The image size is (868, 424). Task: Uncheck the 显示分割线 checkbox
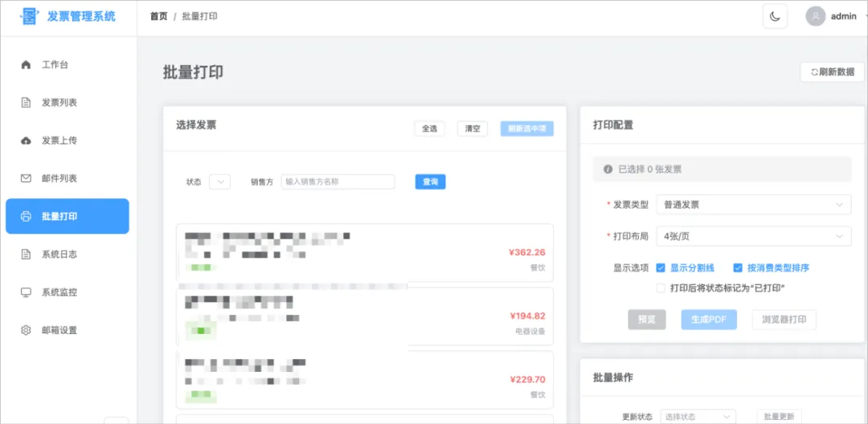[x=661, y=268]
